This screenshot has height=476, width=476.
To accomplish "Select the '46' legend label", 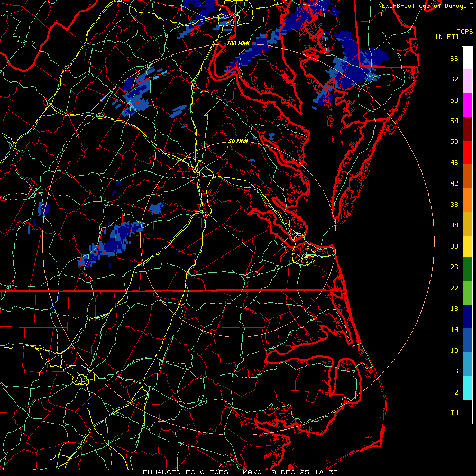I will coord(454,163).
